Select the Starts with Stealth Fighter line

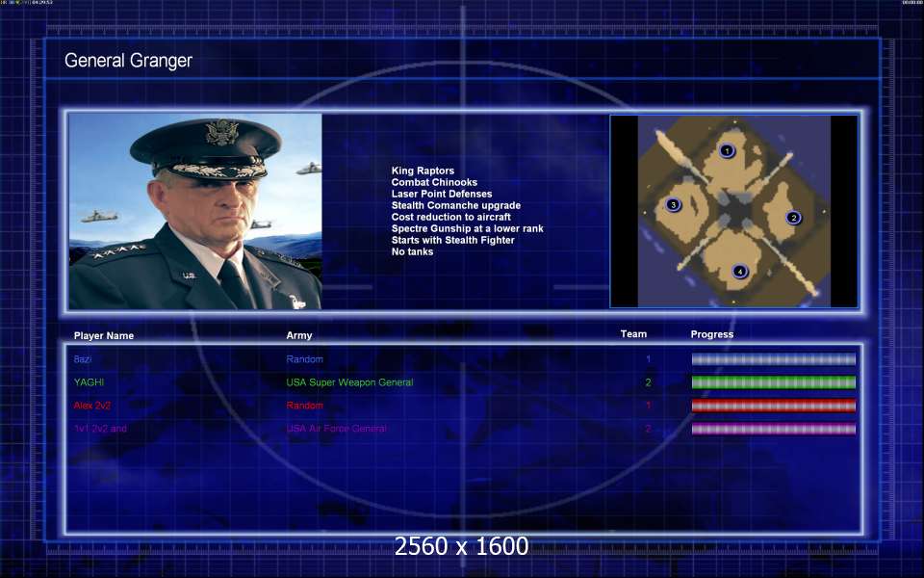[x=452, y=240]
